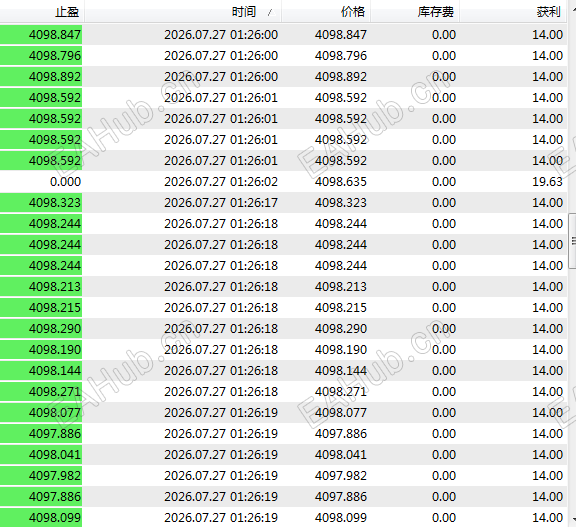This screenshot has height=527, width=576.
Task: Select green 止盈 cell 4098.077
Action: [x=41, y=412]
